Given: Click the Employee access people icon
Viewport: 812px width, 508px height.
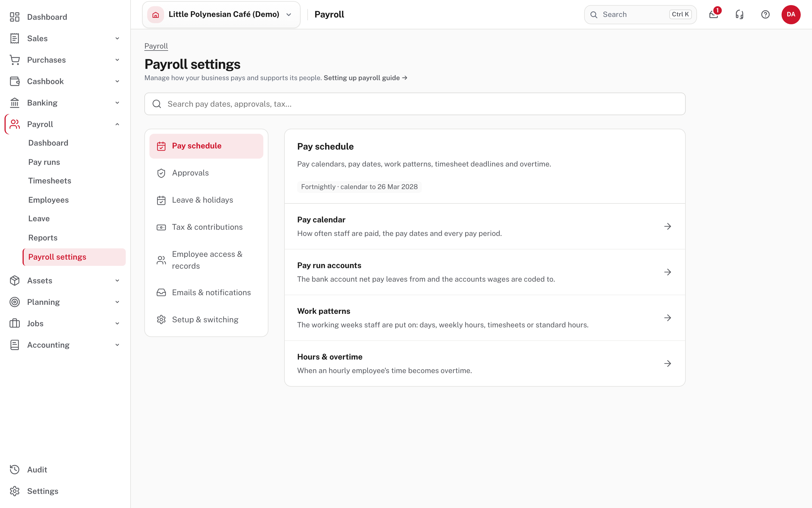Looking at the screenshot, I should pos(161,260).
